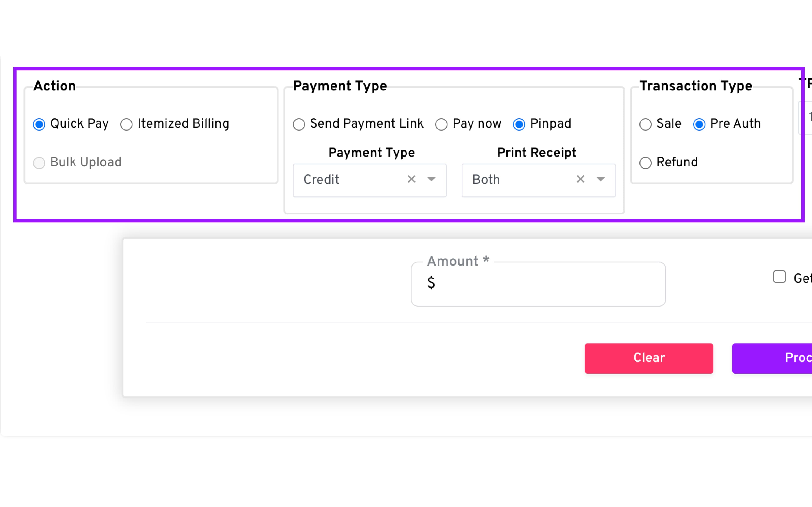The image size is (812, 507).
Task: Choose Send Payment Link option
Action: (x=299, y=124)
